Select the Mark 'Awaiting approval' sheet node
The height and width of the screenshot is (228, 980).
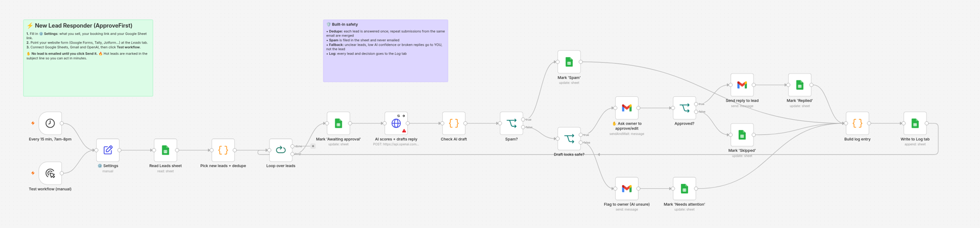338,123
